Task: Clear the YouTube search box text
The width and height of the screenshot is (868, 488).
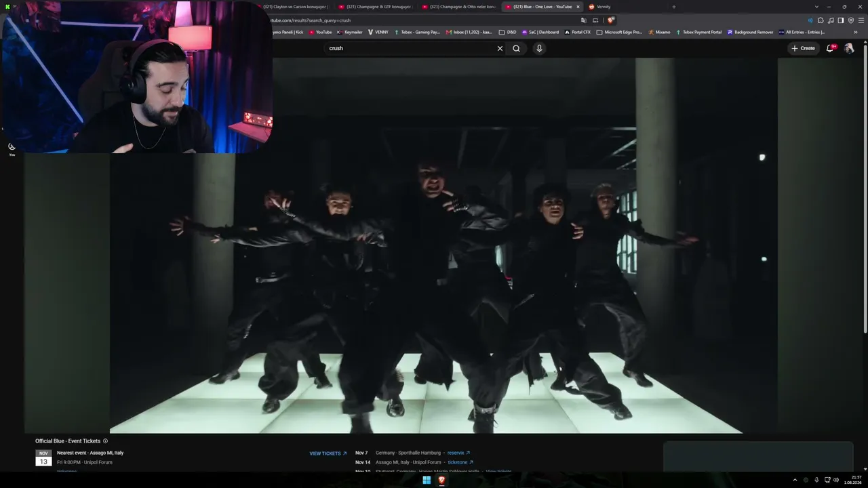Action: point(500,48)
